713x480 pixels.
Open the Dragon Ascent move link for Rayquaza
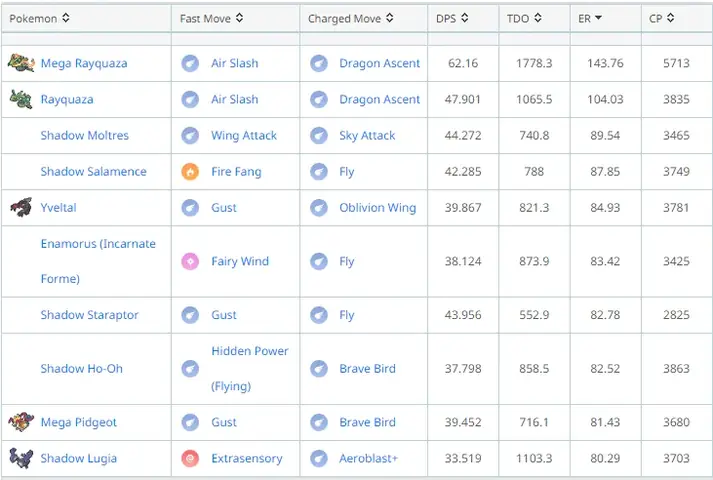[379, 99]
